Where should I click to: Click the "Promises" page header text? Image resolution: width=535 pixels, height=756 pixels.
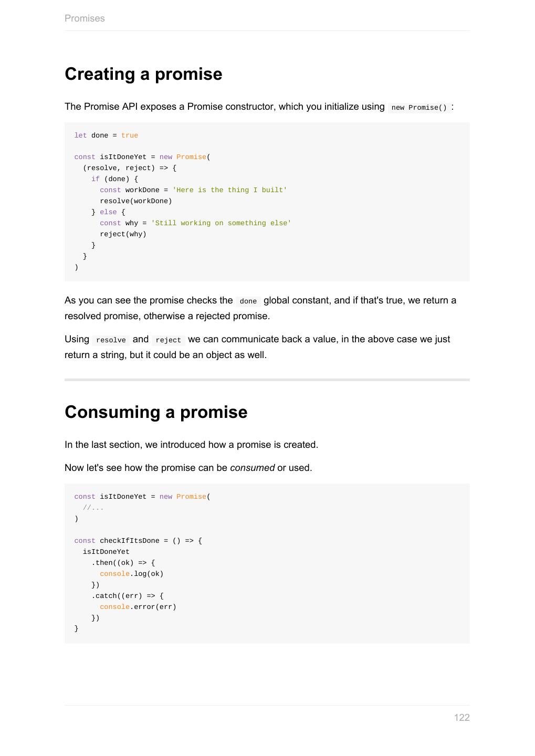click(85, 18)
